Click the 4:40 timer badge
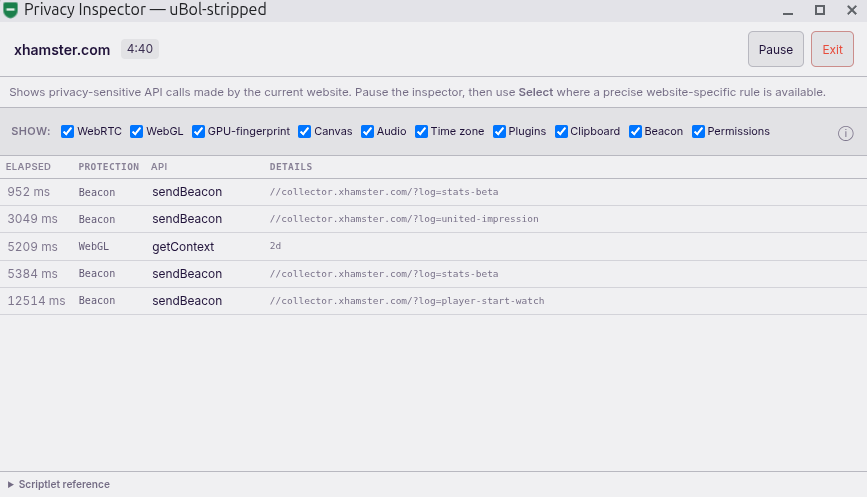The image size is (867, 497). (140, 49)
